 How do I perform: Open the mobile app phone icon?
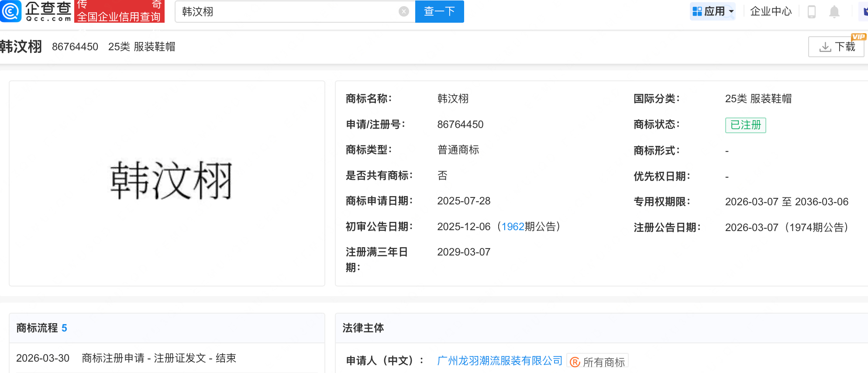pyautogui.click(x=812, y=12)
